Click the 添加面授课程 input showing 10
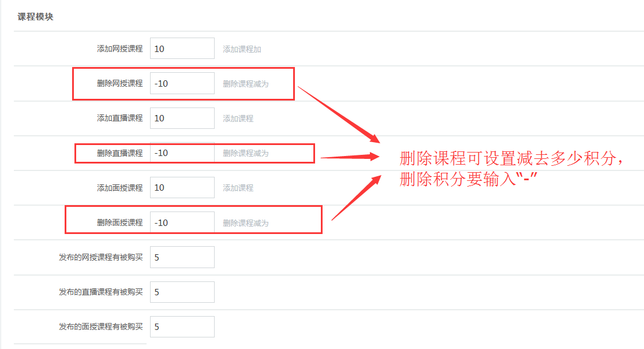Image resolution: width=644 pixels, height=349 pixels. coord(182,187)
